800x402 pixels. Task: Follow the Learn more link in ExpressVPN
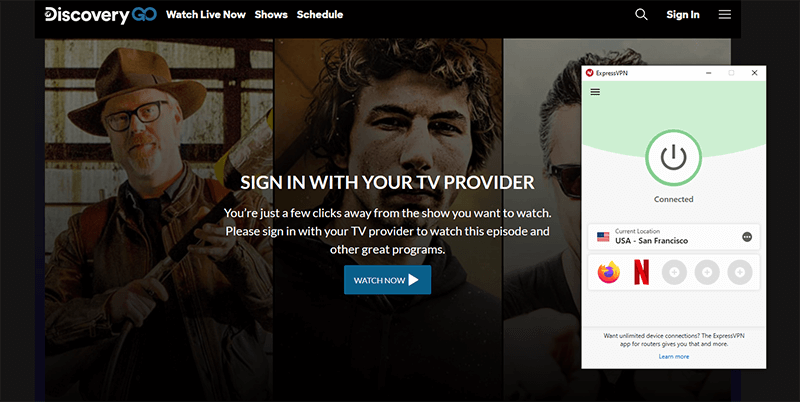coord(673,357)
